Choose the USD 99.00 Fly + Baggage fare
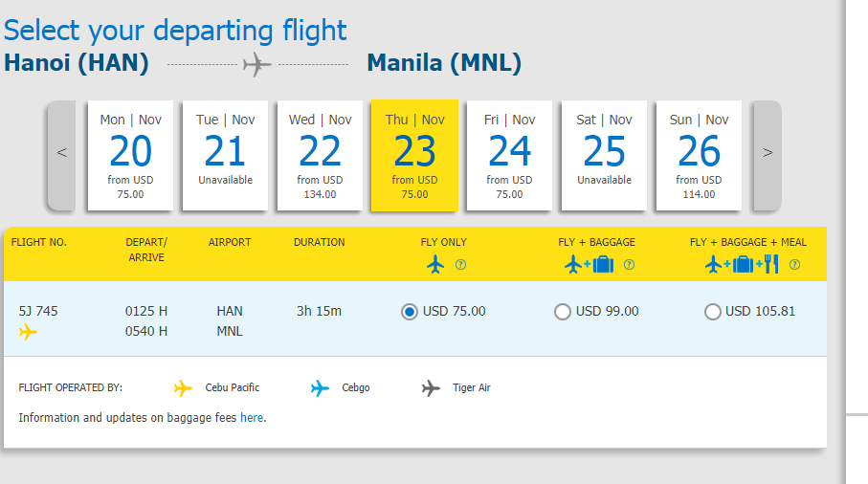 [x=563, y=312]
